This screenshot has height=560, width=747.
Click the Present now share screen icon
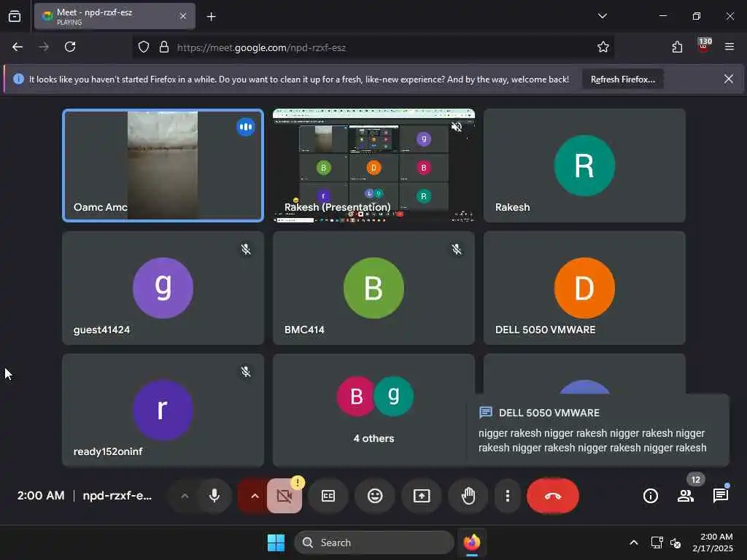(x=422, y=496)
